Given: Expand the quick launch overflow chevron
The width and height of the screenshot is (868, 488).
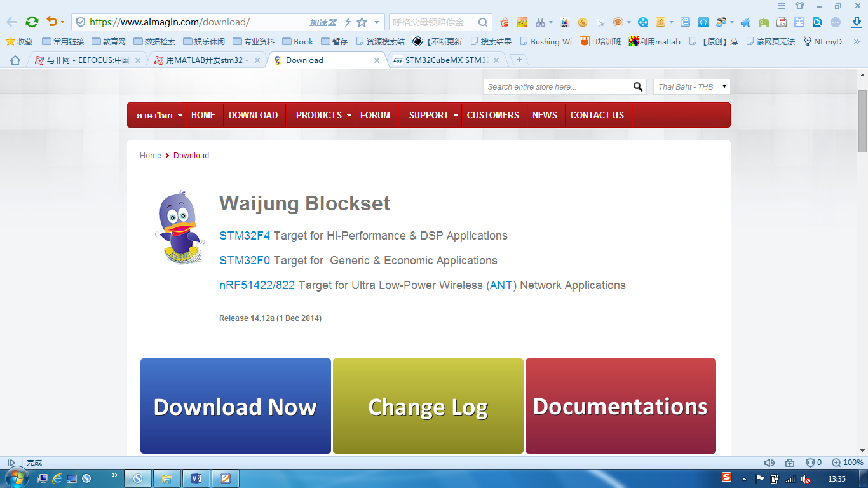Looking at the screenshot, I should pos(115,475).
